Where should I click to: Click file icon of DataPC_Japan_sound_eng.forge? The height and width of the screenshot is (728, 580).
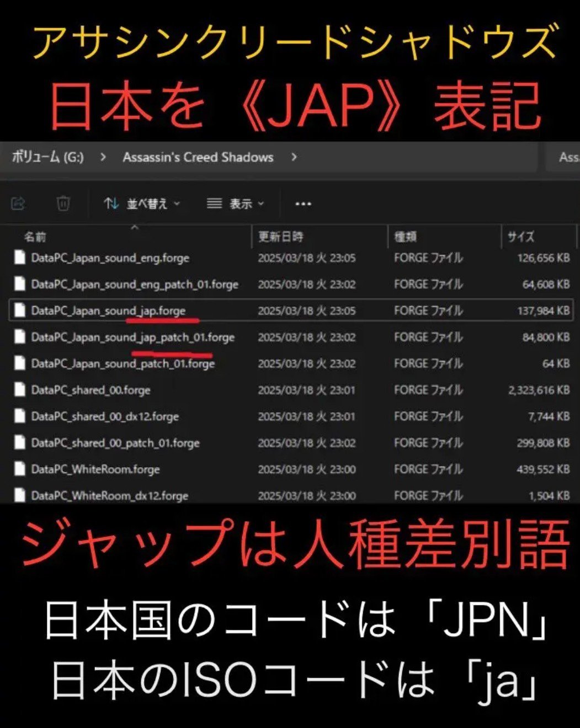click(20, 258)
